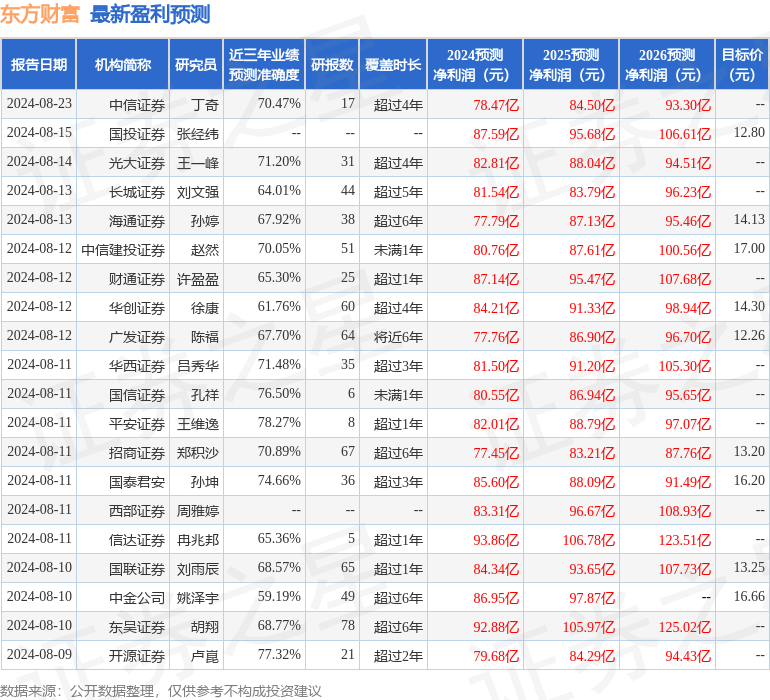Click analyst name 丁奇
The width and height of the screenshot is (770, 700).
(x=205, y=105)
